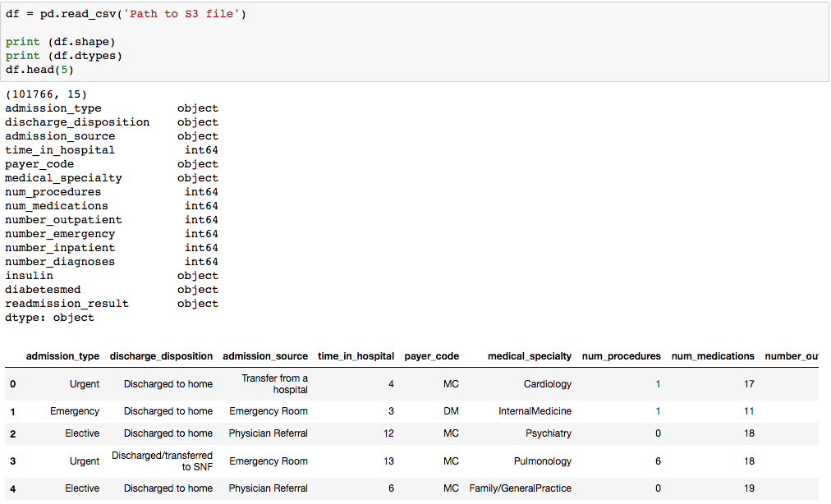831x504 pixels.
Task: Click row index 0 in the dataframe
Action: pos(12,384)
